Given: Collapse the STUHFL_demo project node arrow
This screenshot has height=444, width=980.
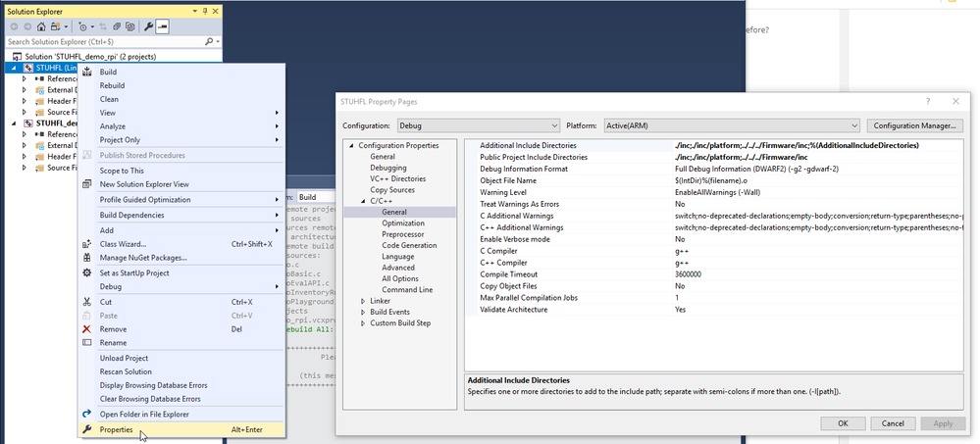Looking at the screenshot, I should 15,123.
